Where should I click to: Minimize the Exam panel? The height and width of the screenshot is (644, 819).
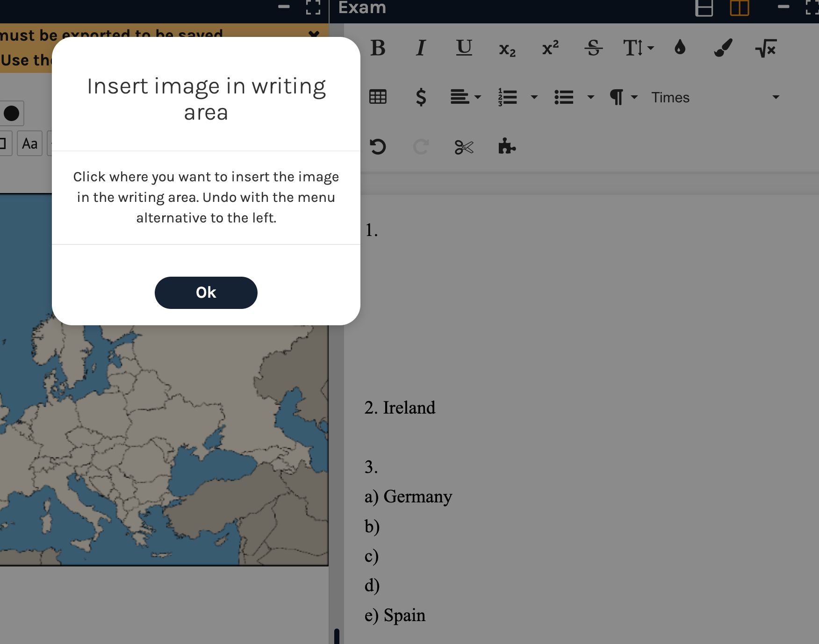tap(783, 7)
